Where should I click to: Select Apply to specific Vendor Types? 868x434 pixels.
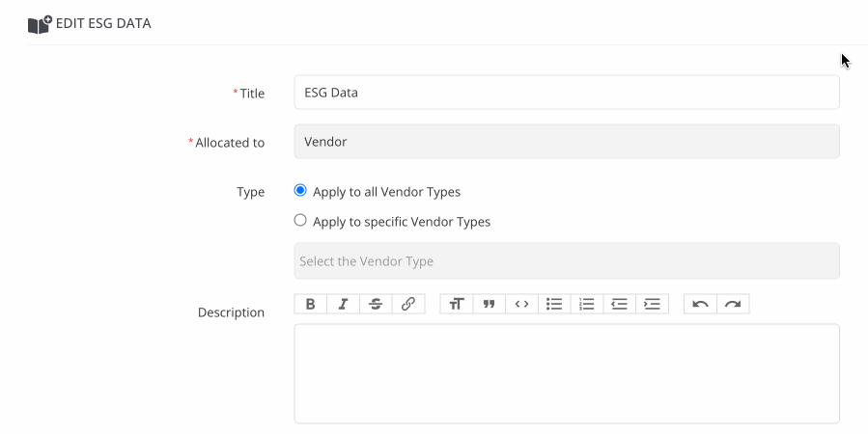click(x=300, y=221)
